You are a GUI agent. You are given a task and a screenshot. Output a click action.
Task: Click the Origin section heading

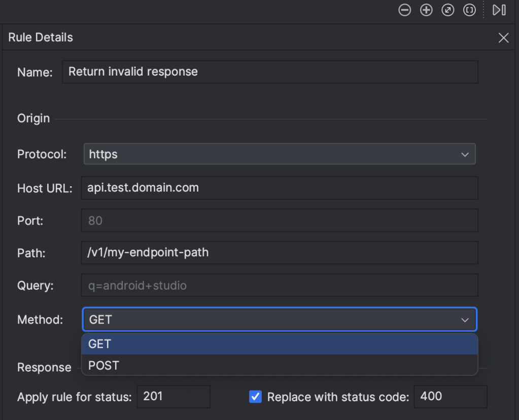click(33, 118)
